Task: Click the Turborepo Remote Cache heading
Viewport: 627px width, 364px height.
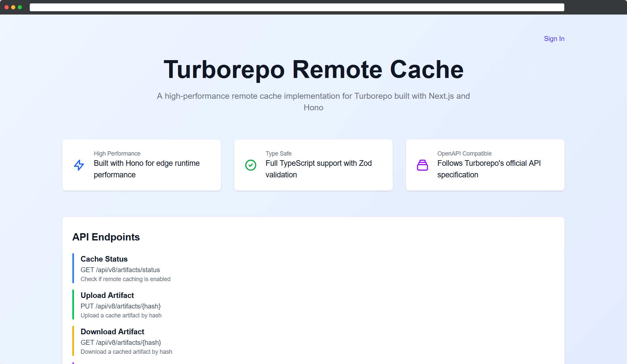Action: (313, 69)
